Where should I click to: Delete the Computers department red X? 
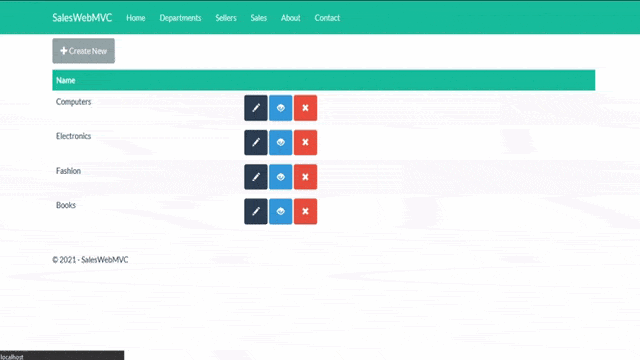click(x=305, y=108)
